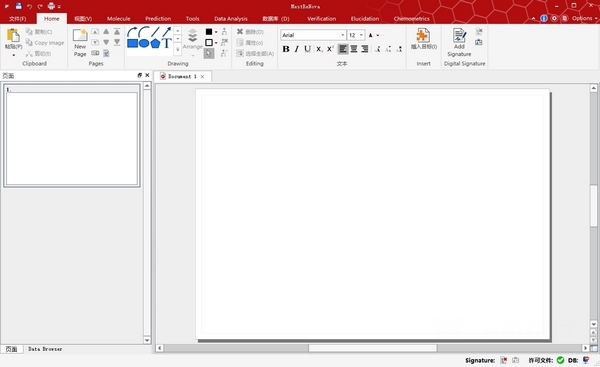Click the Select All button in Editing
This screenshot has height=367, width=600.
coord(255,54)
